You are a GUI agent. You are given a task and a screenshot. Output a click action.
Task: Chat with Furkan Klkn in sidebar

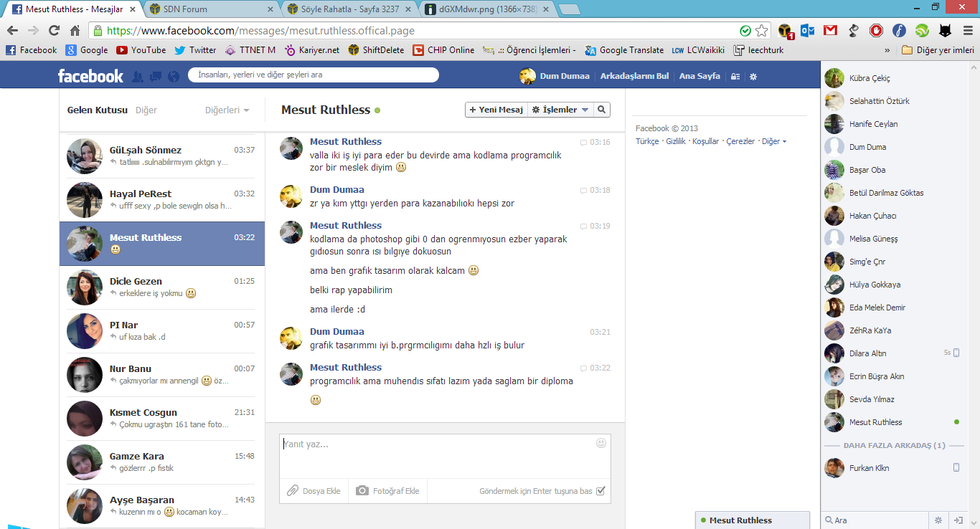(x=893, y=468)
